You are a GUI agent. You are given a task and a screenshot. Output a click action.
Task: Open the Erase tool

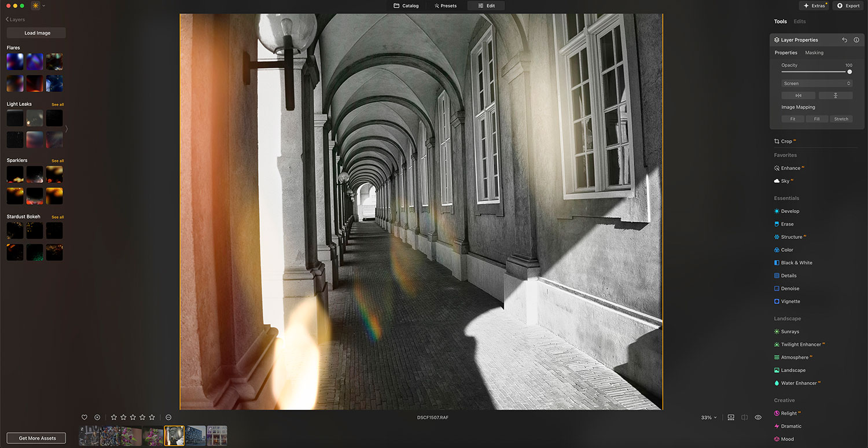click(x=787, y=224)
